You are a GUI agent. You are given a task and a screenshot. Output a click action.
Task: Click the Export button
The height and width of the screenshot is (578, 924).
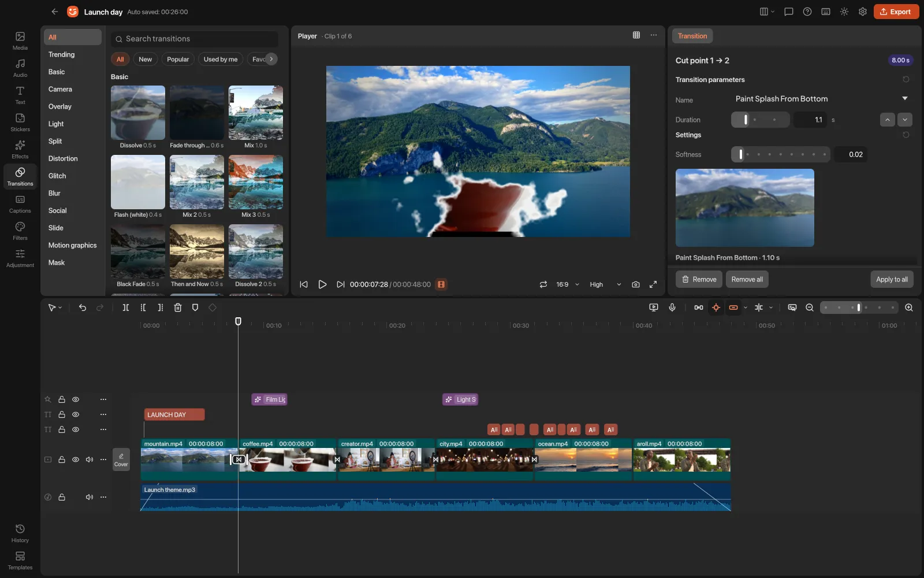(896, 12)
